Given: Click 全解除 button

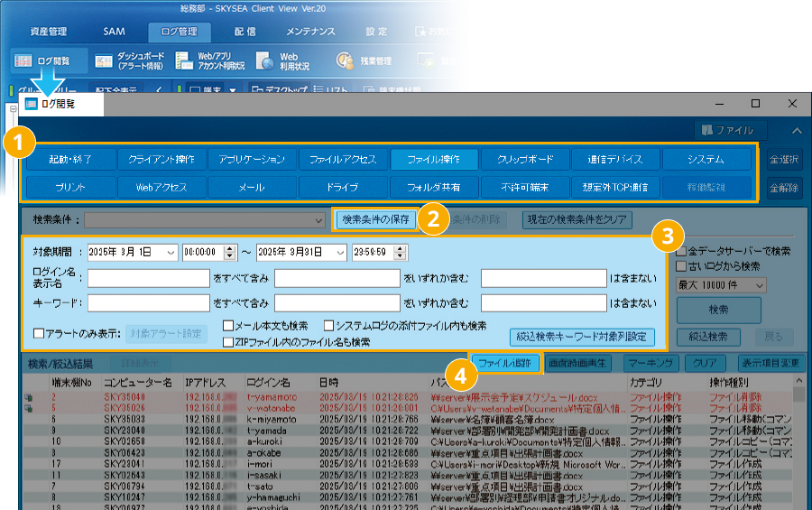Looking at the screenshot, I should [785, 188].
